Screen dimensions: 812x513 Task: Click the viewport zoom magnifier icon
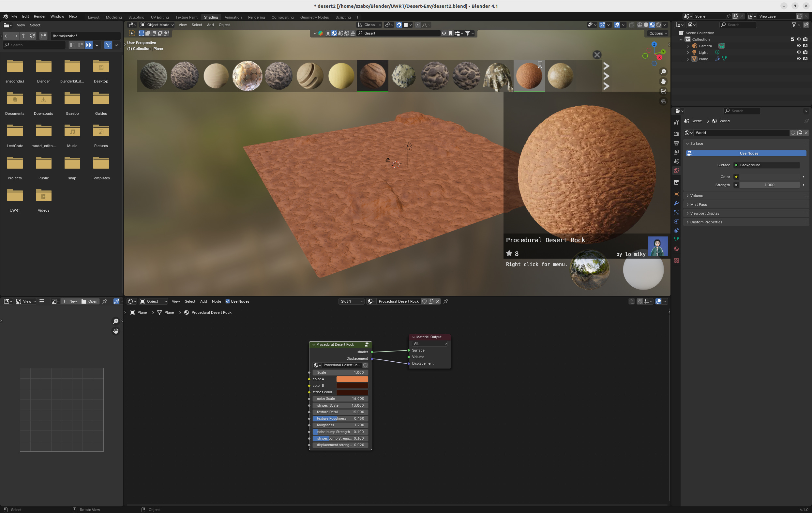[x=663, y=72]
